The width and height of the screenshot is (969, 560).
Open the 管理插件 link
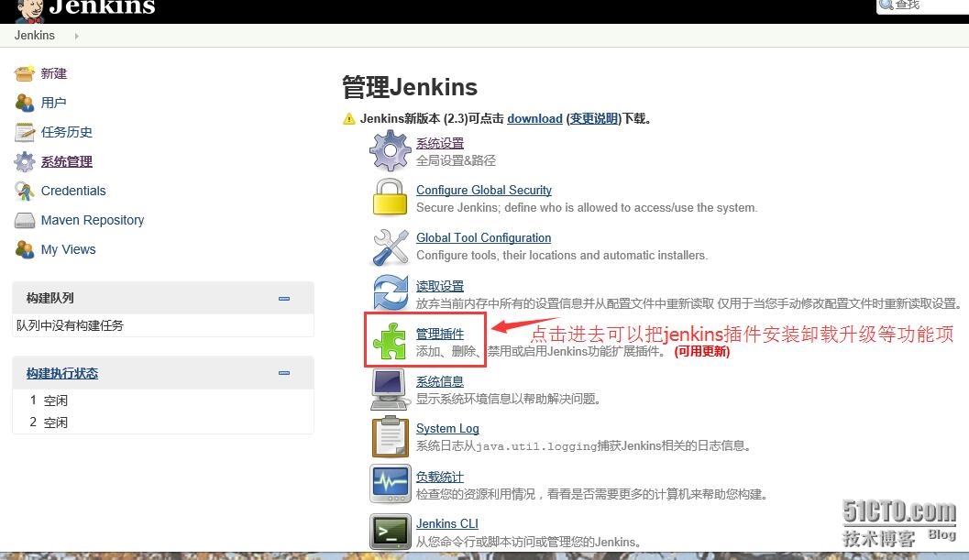(440, 334)
